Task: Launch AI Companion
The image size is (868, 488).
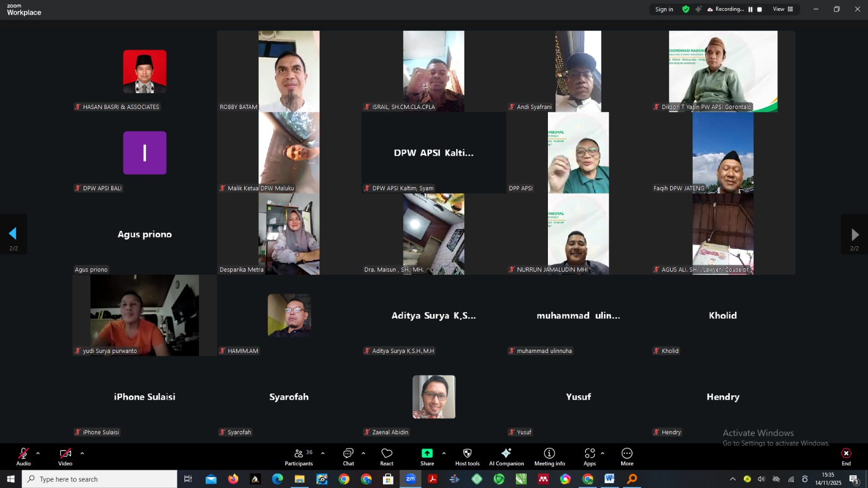Action: (x=506, y=457)
